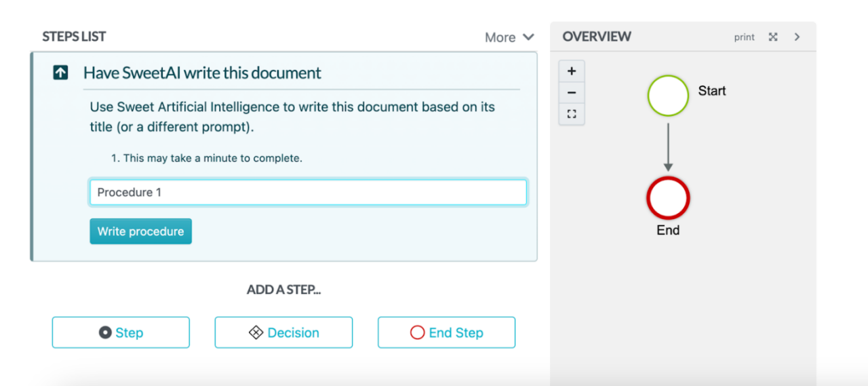868x386 pixels.
Task: Select the red End node in the diagram
Action: coord(668,198)
